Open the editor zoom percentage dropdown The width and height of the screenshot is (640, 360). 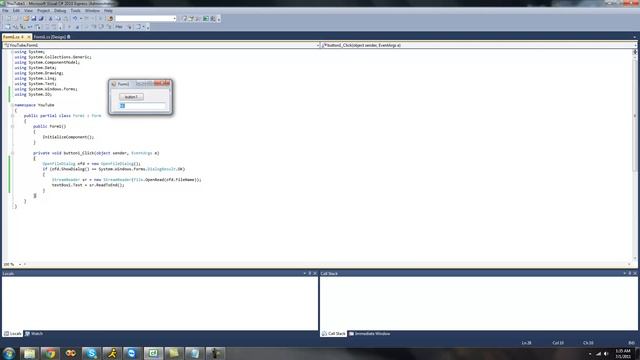(20, 264)
